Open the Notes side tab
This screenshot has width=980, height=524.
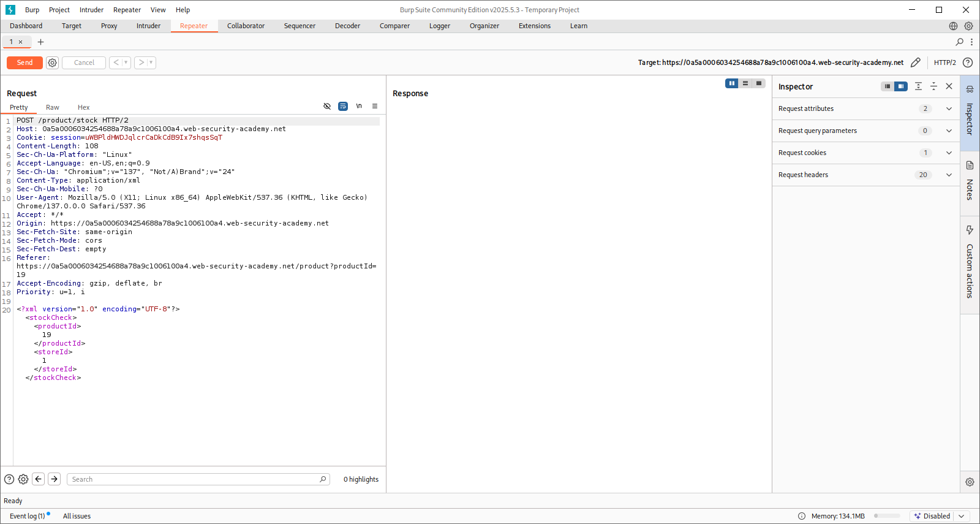pos(970,183)
